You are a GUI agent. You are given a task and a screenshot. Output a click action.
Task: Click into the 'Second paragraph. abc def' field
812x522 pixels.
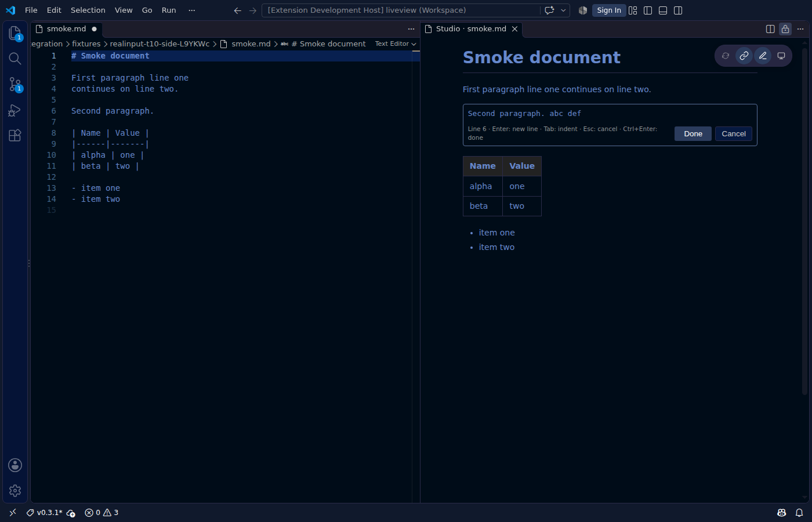(610, 114)
